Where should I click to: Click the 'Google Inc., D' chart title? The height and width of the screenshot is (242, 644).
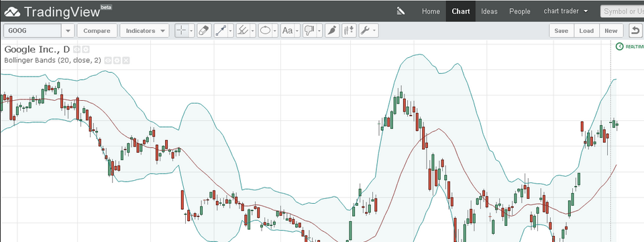38,50
